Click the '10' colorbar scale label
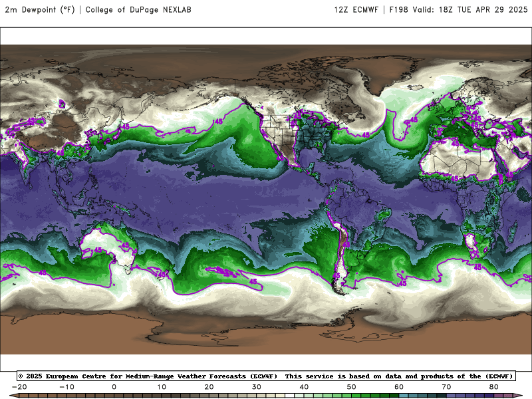Image resolution: width=532 pixels, height=399 pixels. 162,387
